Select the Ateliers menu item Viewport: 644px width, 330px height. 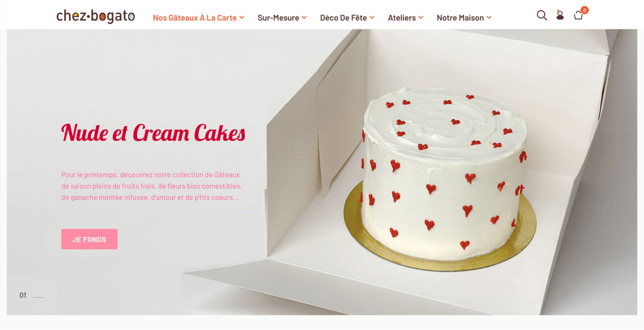402,18
